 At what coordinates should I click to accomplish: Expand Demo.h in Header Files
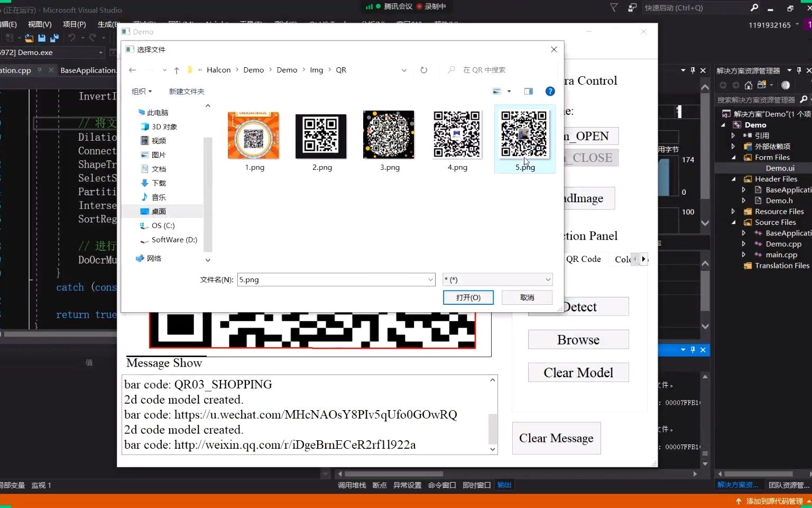[744, 201]
